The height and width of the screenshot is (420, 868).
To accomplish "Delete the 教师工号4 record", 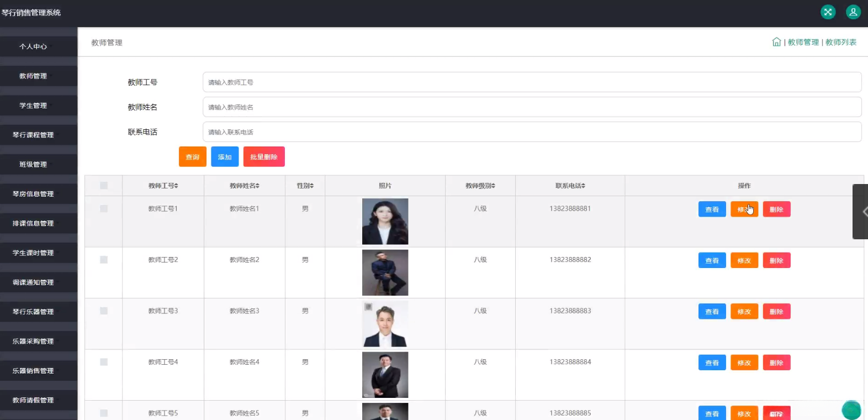I will pyautogui.click(x=777, y=363).
